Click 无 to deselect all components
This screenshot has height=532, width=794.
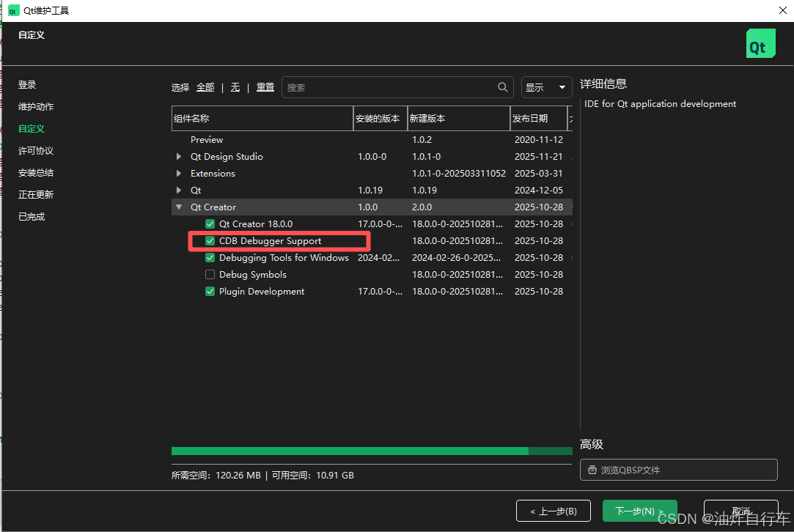coord(235,87)
